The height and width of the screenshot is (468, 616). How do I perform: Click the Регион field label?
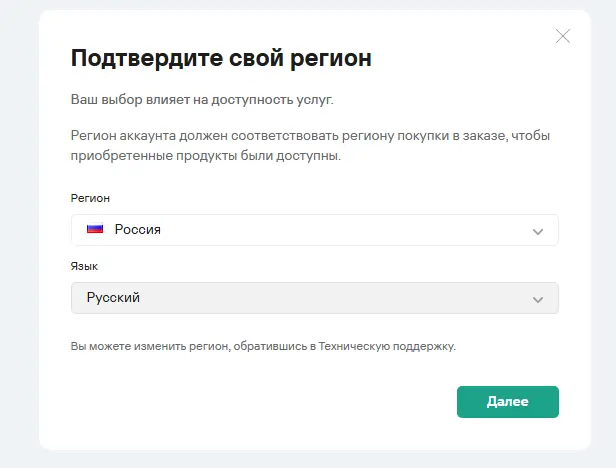coord(90,198)
